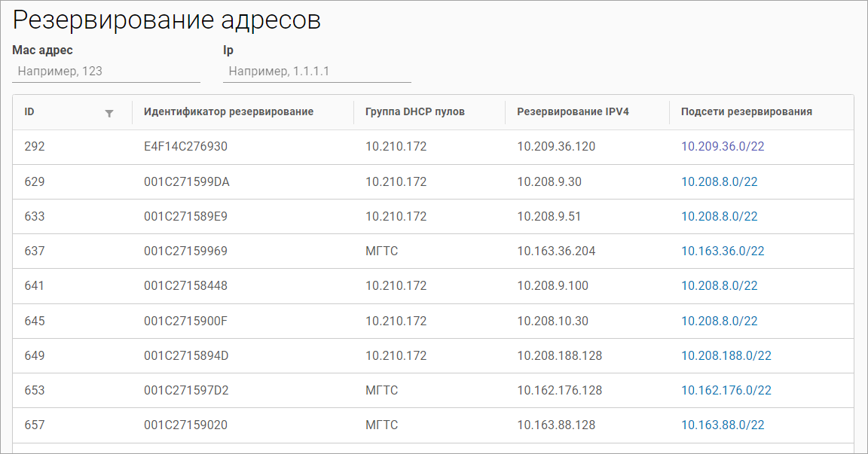The width and height of the screenshot is (868, 454).
Task: Follow the 10.163.36.0/22 subnet link
Action: [x=723, y=251]
